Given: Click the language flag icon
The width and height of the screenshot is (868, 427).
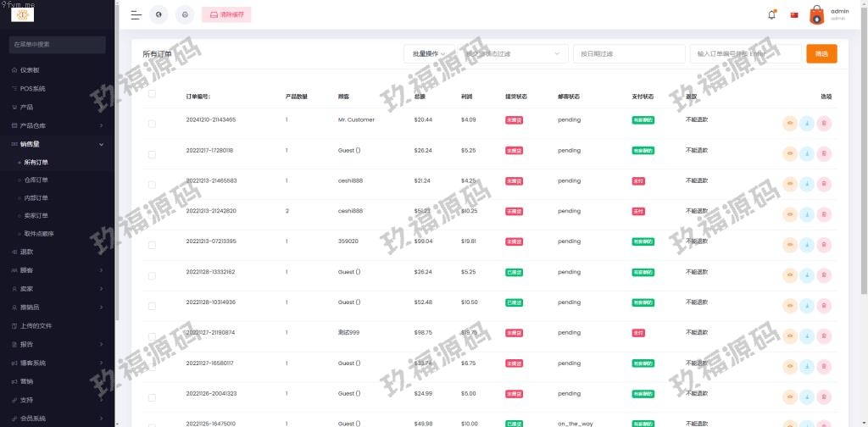Looking at the screenshot, I should (x=794, y=14).
